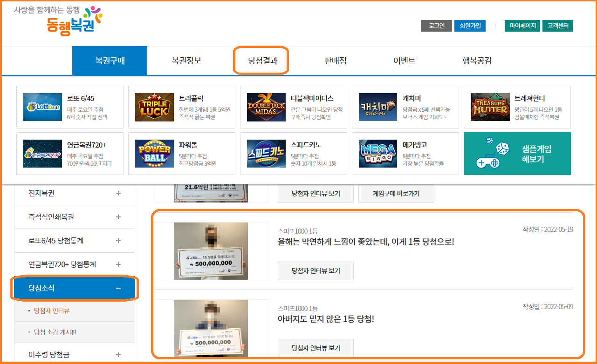Click the 캐치미 Catch Me game icon
The image size is (597, 364).
(x=378, y=107)
